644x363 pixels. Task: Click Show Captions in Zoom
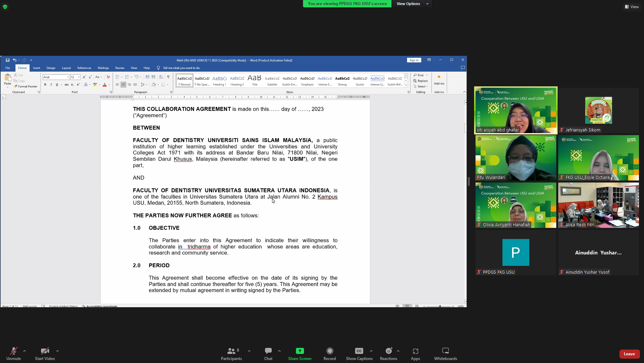pyautogui.click(x=359, y=354)
